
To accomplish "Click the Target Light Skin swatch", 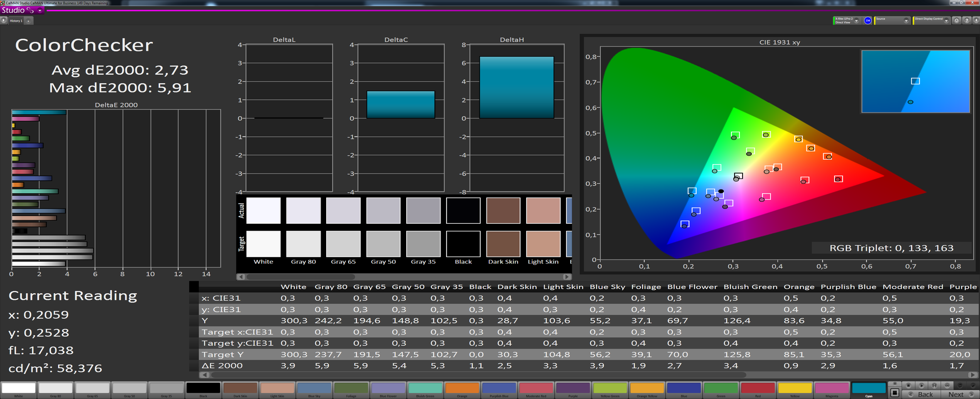I will pos(543,244).
